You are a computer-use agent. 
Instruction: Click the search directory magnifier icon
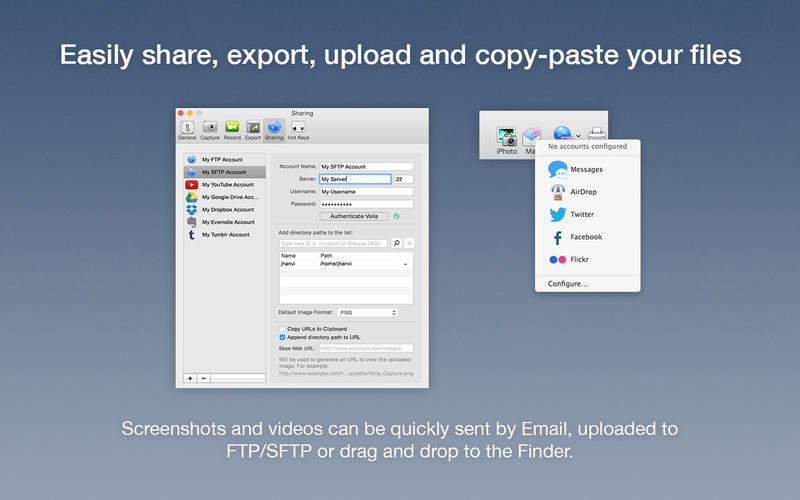click(x=396, y=243)
